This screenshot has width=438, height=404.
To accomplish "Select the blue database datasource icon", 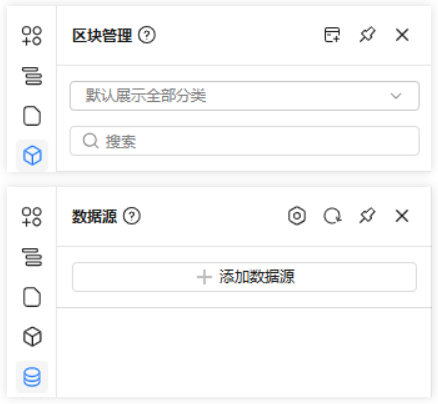I will (32, 377).
